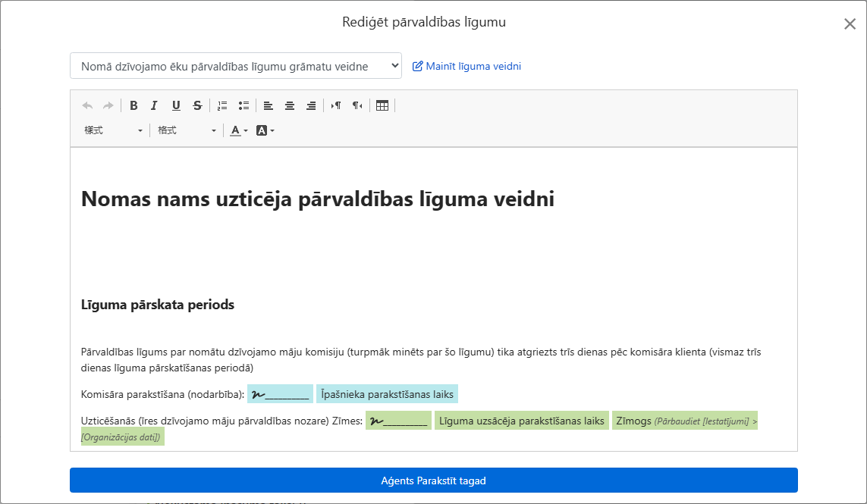Open the text color picker
867x504 pixels.
[239, 130]
